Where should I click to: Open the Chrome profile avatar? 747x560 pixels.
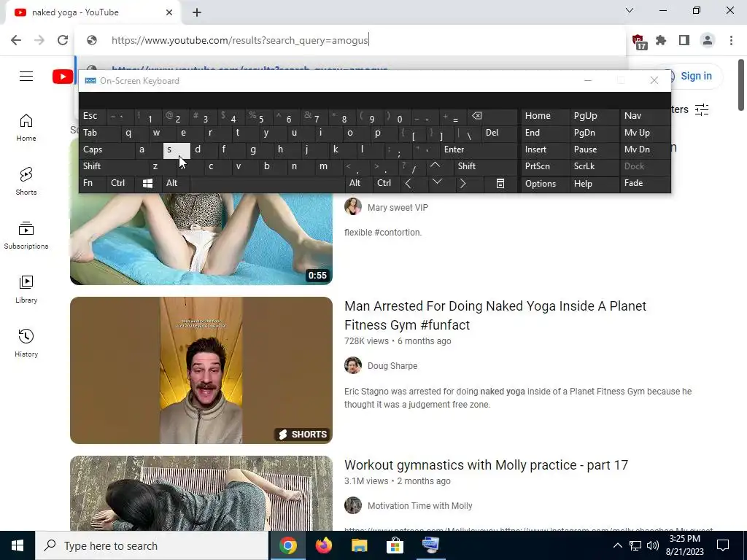tap(708, 40)
